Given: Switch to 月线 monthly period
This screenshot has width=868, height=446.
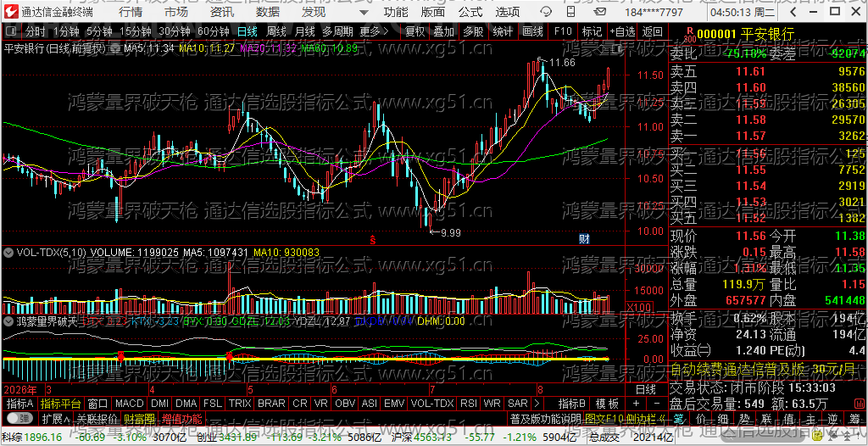Looking at the screenshot, I should tap(304, 31).
